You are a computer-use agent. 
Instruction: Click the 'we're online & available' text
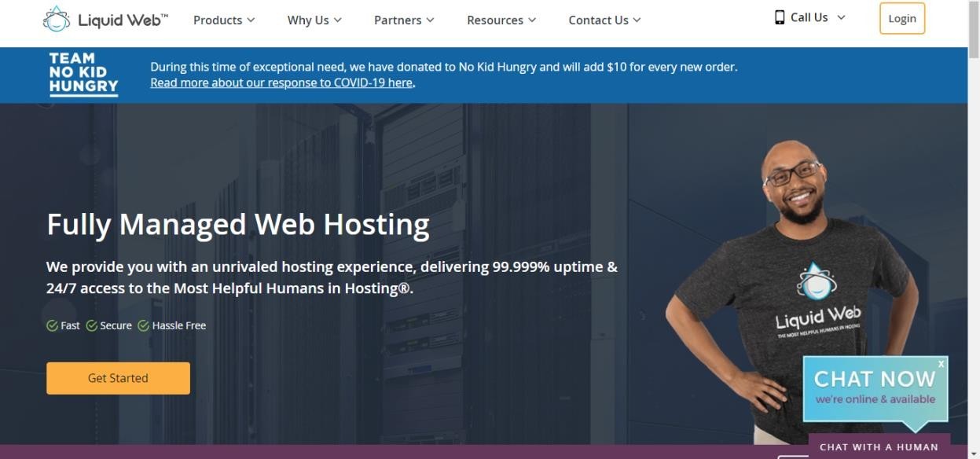pos(875,399)
